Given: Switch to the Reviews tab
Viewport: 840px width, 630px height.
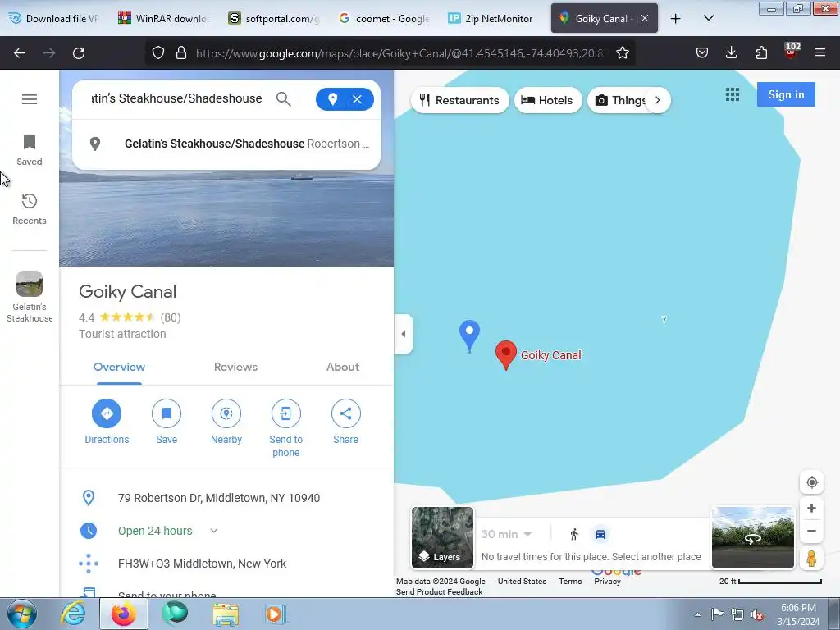Looking at the screenshot, I should (235, 367).
